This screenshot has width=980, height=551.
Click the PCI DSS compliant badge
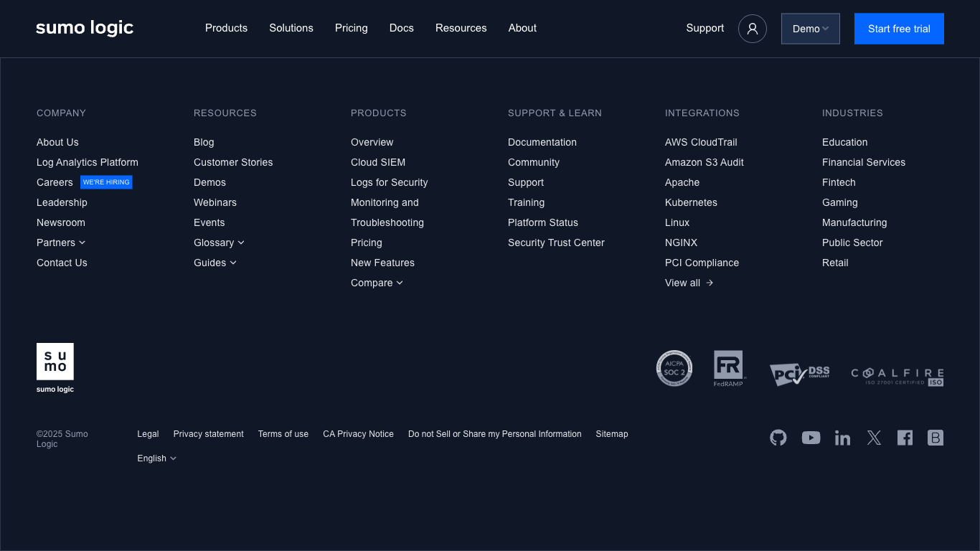click(x=800, y=375)
